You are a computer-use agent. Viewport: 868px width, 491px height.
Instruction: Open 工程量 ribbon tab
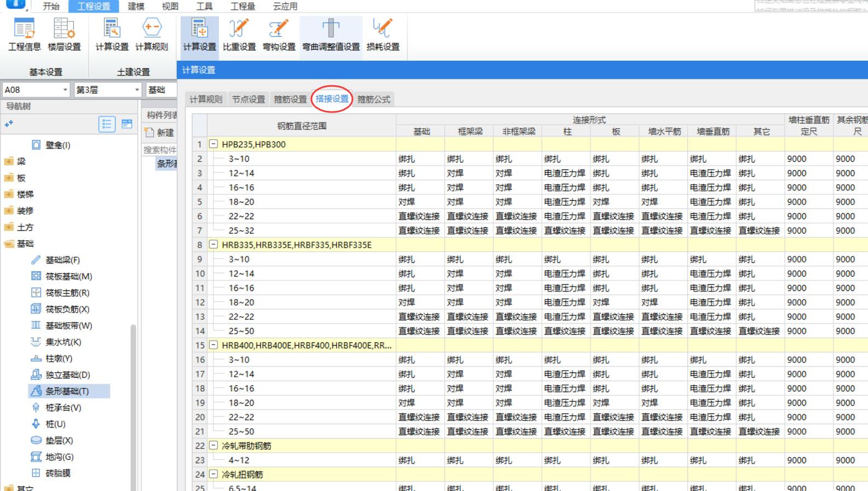[x=242, y=6]
